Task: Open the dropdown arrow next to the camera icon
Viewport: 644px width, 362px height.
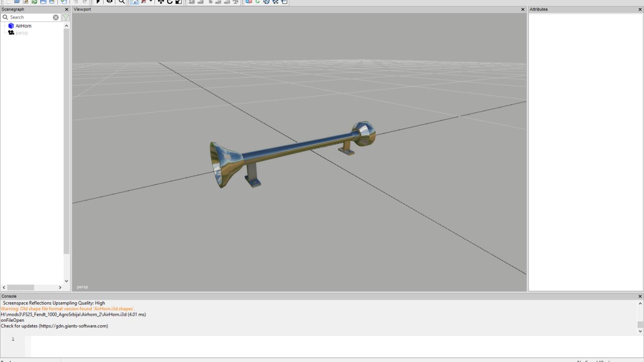Action: tap(150, 2)
